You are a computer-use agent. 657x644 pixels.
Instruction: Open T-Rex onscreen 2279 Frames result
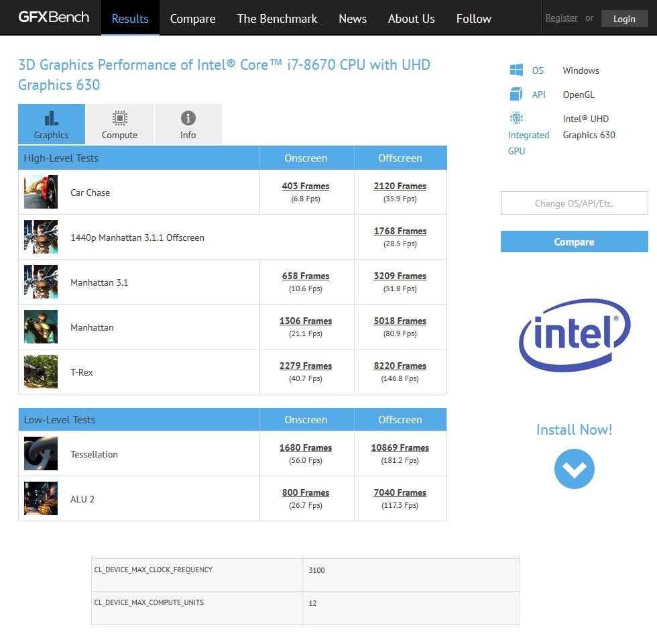306,365
